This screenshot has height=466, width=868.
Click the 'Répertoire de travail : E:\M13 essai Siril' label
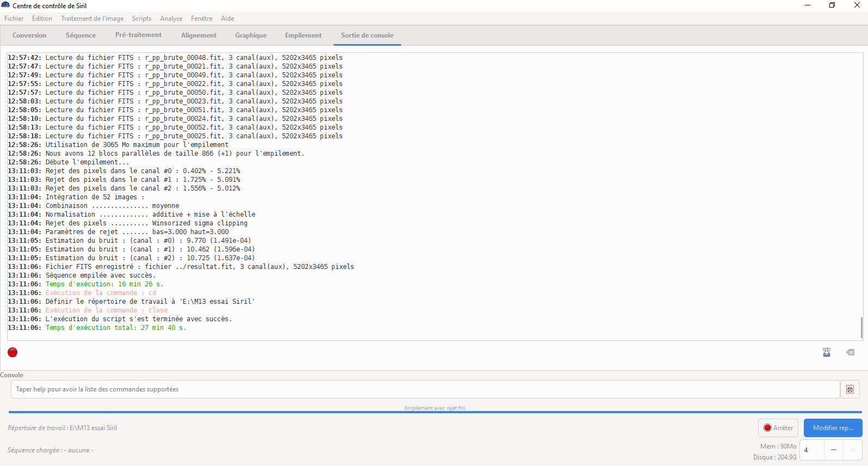(x=63, y=428)
